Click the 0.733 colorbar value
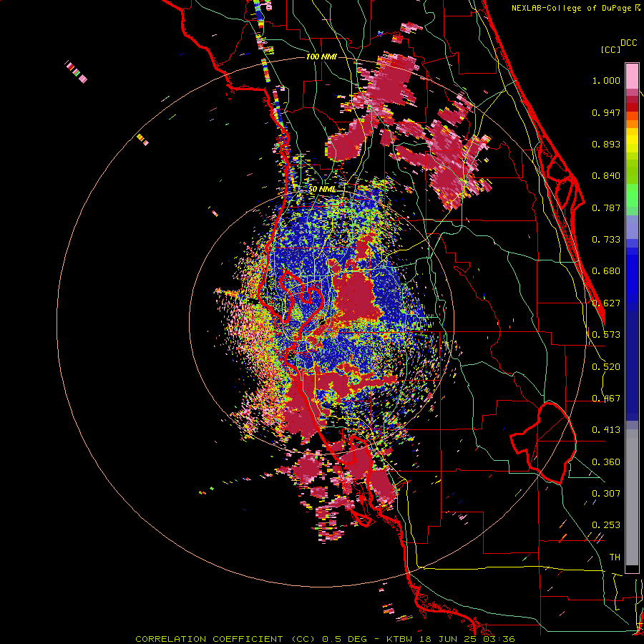Image resolution: width=644 pixels, height=644 pixels. click(x=606, y=240)
